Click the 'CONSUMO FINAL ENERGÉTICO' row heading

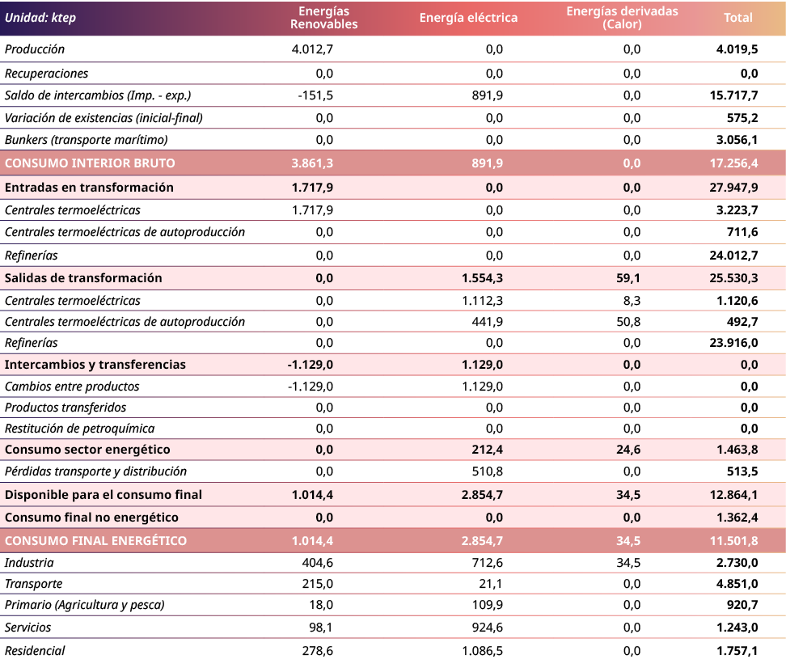(95, 541)
